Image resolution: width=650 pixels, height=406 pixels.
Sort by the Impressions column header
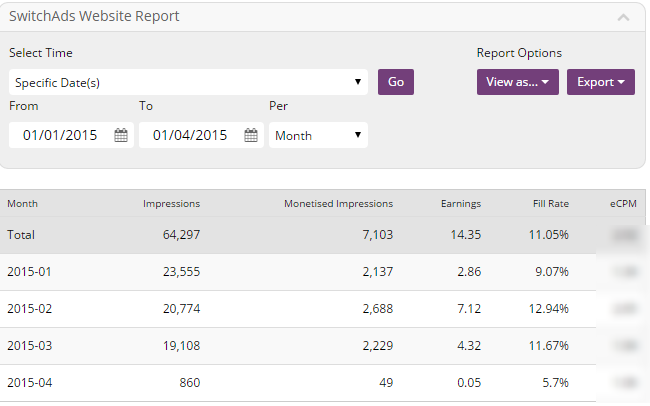click(x=171, y=204)
